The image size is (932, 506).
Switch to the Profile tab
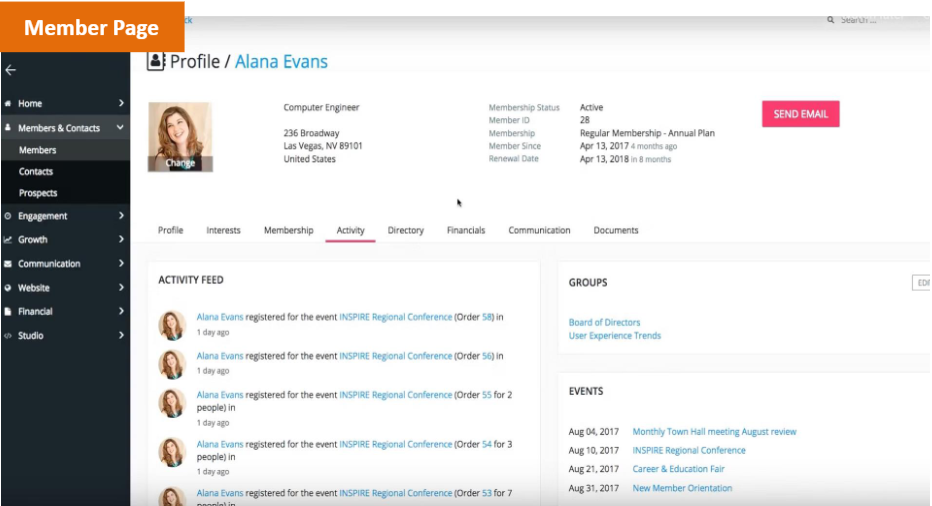click(171, 231)
